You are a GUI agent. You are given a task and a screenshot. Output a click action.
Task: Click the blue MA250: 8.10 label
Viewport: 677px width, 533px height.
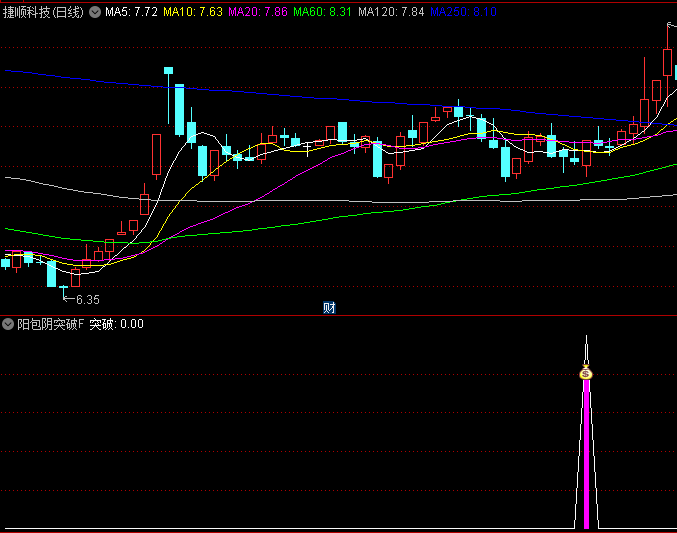pyautogui.click(x=463, y=12)
